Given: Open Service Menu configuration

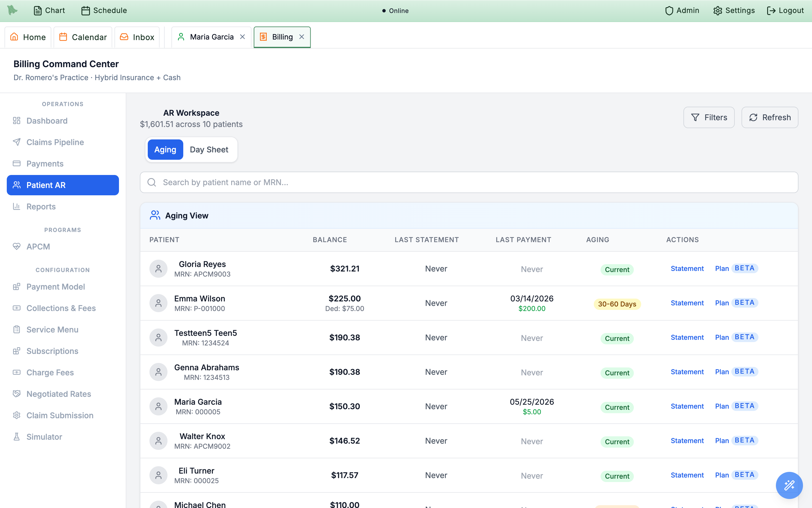Looking at the screenshot, I should 63,330.
